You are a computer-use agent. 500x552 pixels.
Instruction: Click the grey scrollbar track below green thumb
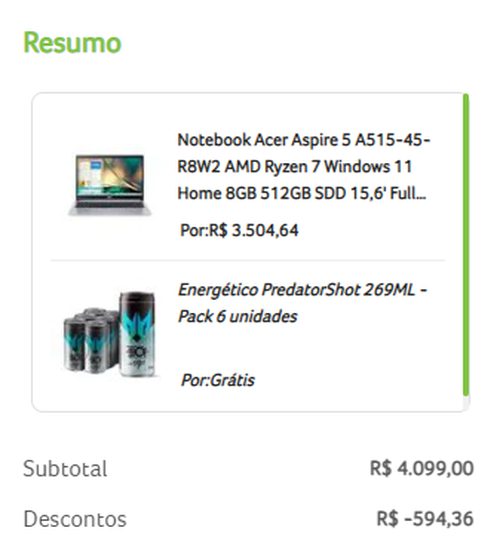[x=466, y=403]
